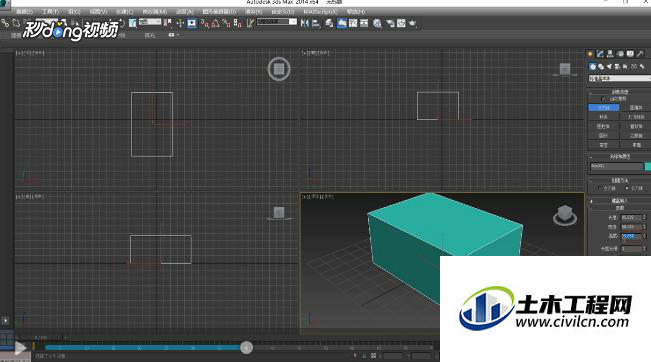Click the Unlink Selection tool
Viewport: 651px width, 362px height.
point(16,23)
